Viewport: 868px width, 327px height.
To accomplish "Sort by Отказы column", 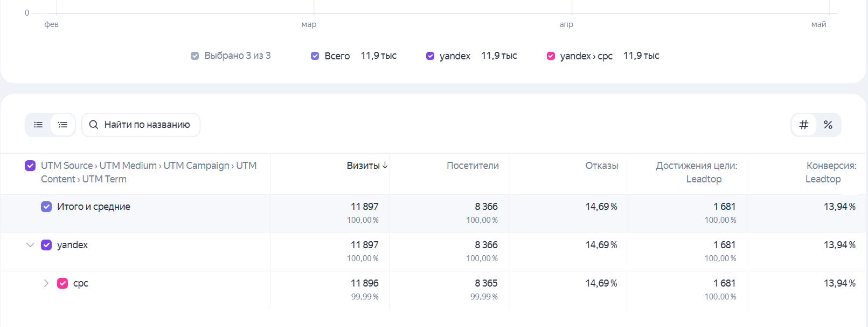I will (602, 166).
